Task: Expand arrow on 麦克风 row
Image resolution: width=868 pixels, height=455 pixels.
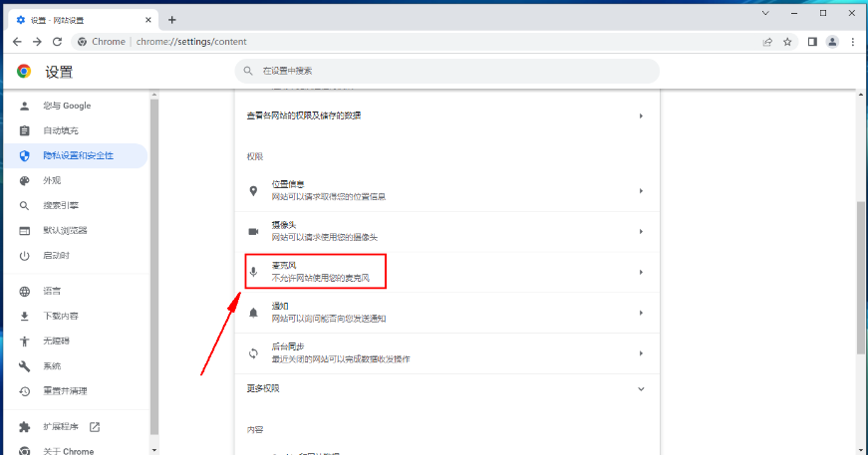Action: point(641,272)
